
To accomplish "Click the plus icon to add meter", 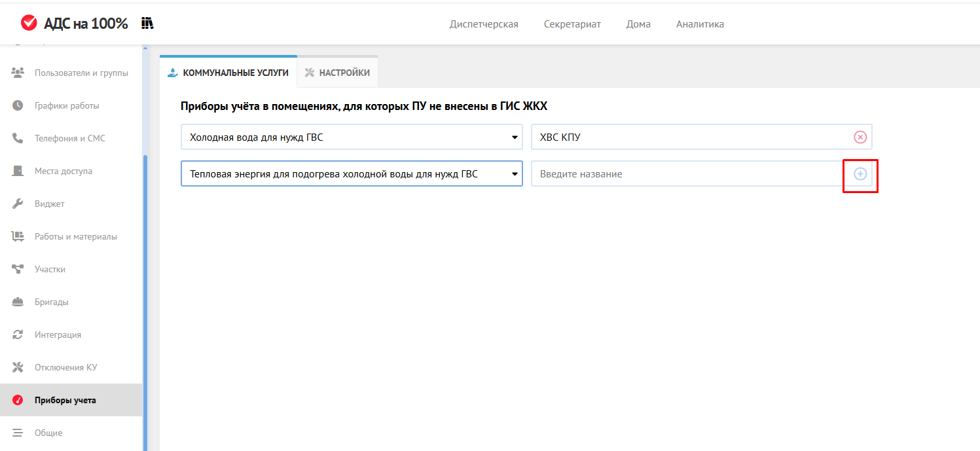I will pyautogui.click(x=860, y=174).
